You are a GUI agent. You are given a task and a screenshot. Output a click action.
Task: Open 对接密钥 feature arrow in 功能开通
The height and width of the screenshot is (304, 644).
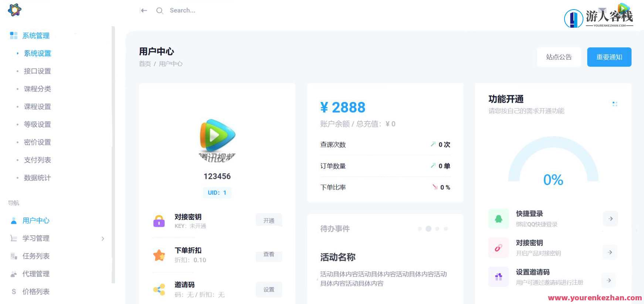click(x=610, y=252)
